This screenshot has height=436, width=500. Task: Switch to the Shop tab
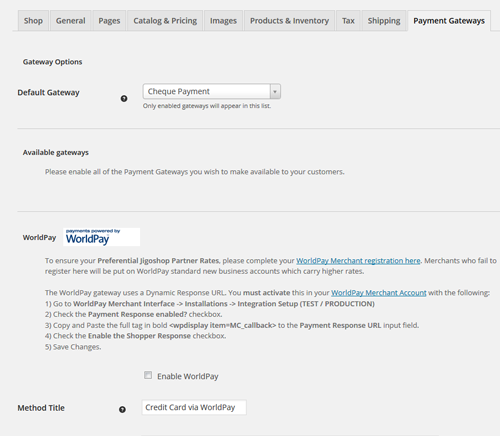[33, 21]
